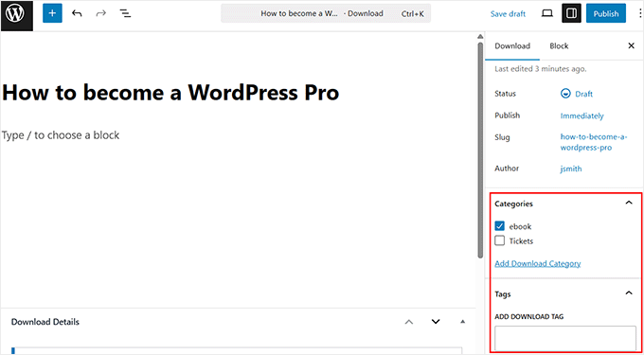Click the Save draft button

(508, 14)
